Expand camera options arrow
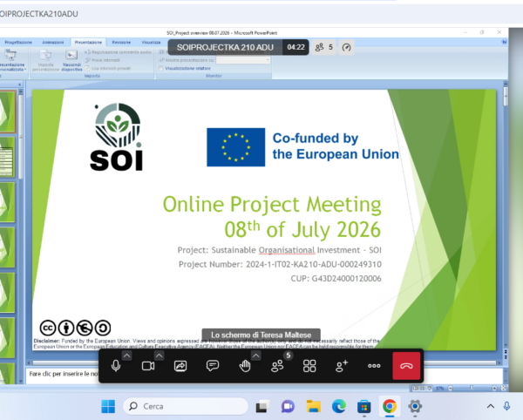Viewport: 523px width, 420px height. pos(160,356)
